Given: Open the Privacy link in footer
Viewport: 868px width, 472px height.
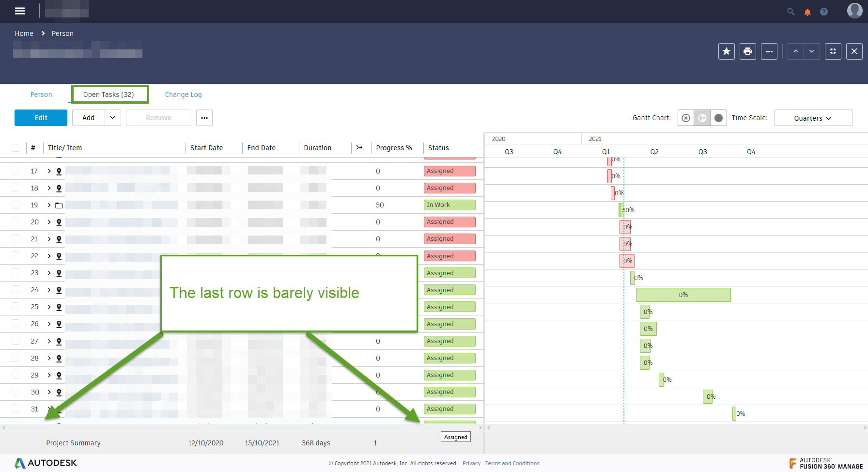Looking at the screenshot, I should [x=471, y=463].
